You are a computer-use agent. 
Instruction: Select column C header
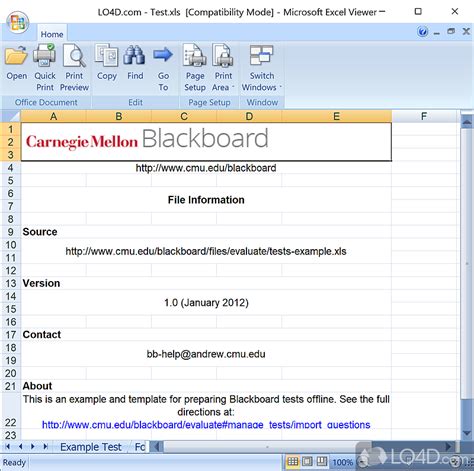point(184,116)
